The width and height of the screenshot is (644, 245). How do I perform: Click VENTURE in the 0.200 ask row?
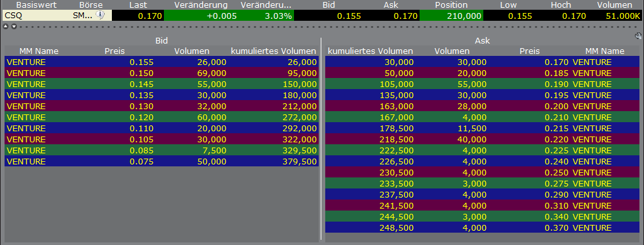tap(592, 107)
